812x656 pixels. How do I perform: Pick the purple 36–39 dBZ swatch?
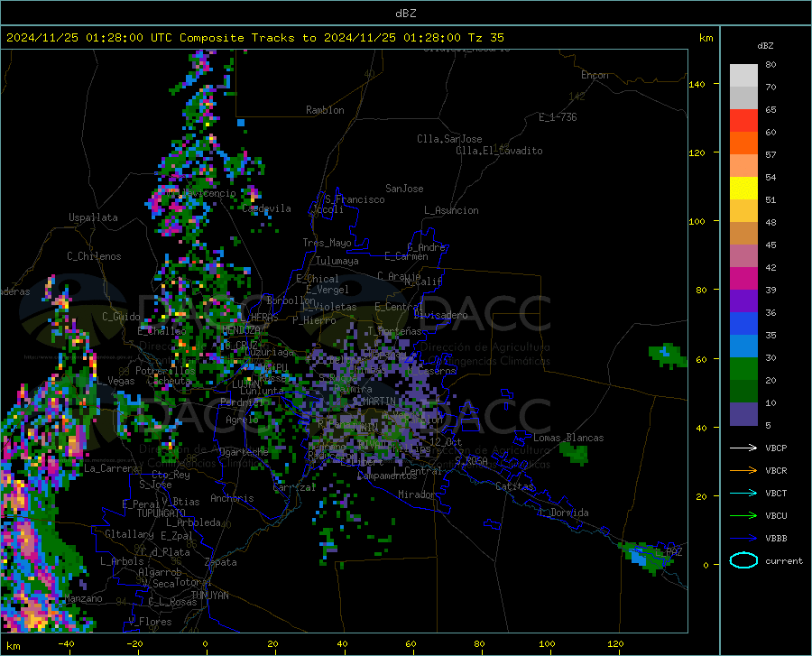coord(743,301)
